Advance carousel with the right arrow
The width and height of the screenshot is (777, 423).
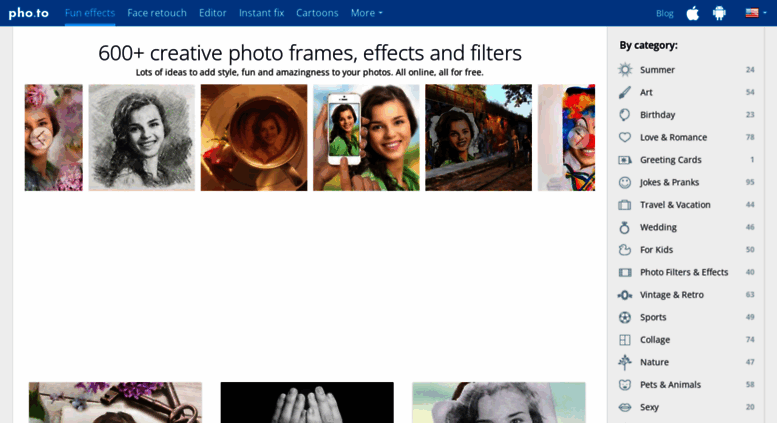pos(578,138)
